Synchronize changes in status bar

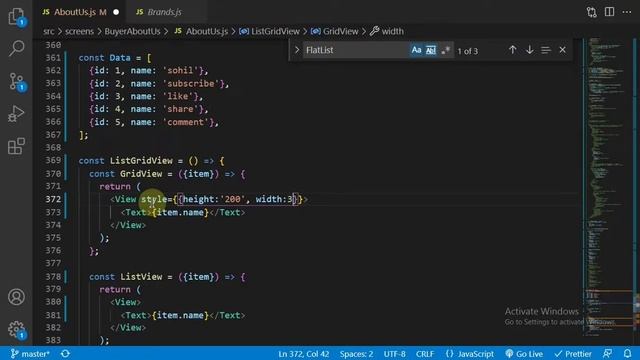65,353
